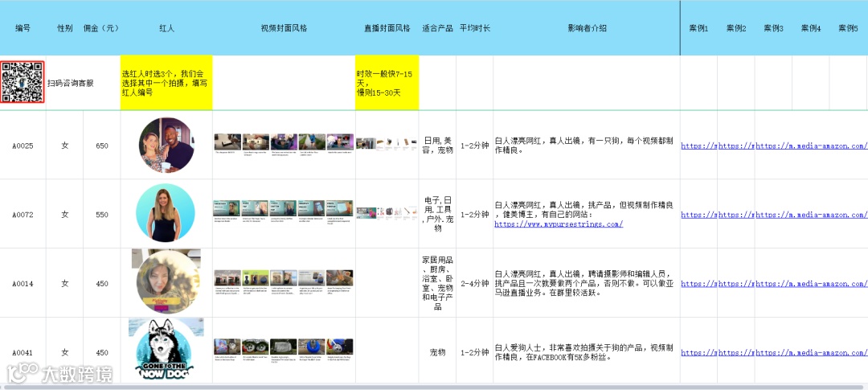Select the 450 commission in row A0041
Screen dimensions: 868x390
point(102,352)
